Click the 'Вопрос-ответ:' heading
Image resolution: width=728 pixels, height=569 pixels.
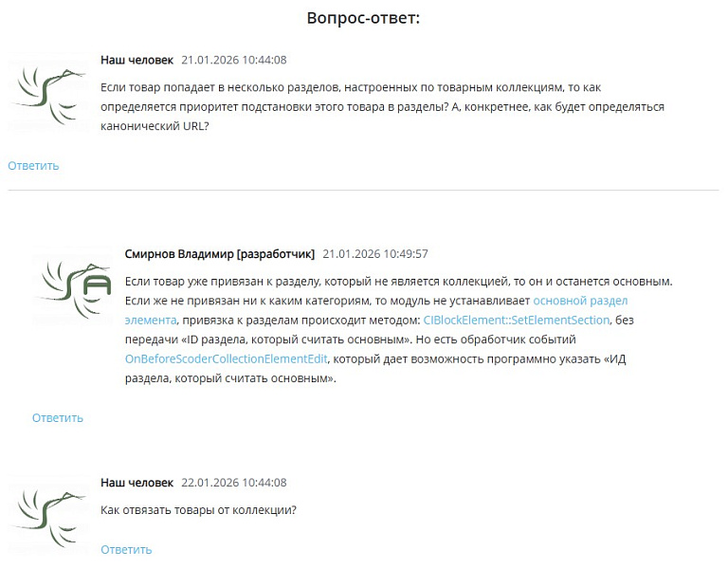click(x=364, y=18)
